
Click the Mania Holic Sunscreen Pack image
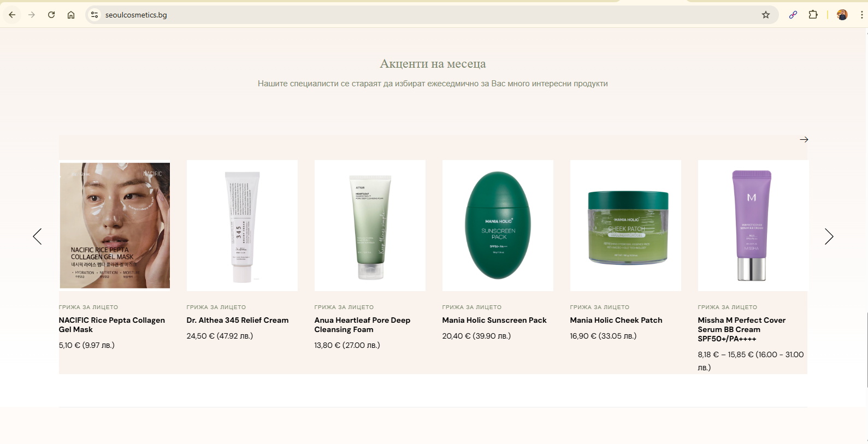[x=498, y=226]
